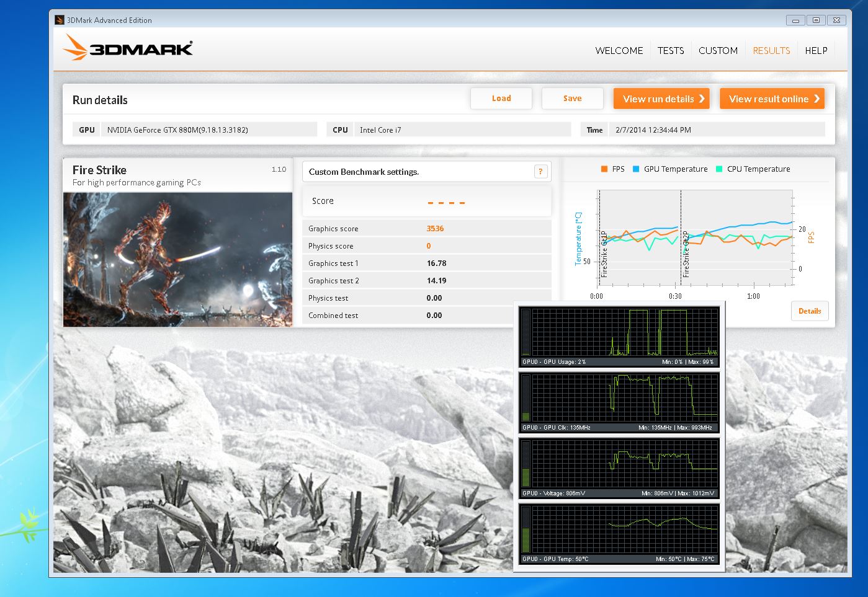Click View result online button

pyautogui.click(x=772, y=99)
